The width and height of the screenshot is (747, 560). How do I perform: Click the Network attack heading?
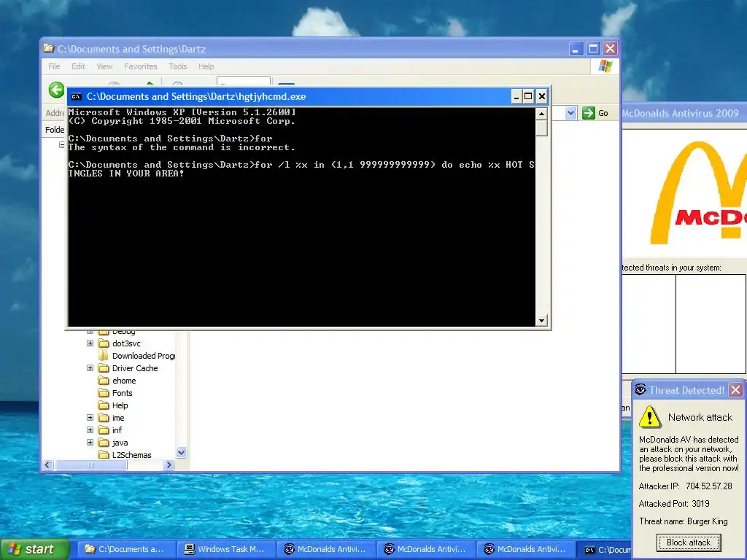pos(700,417)
